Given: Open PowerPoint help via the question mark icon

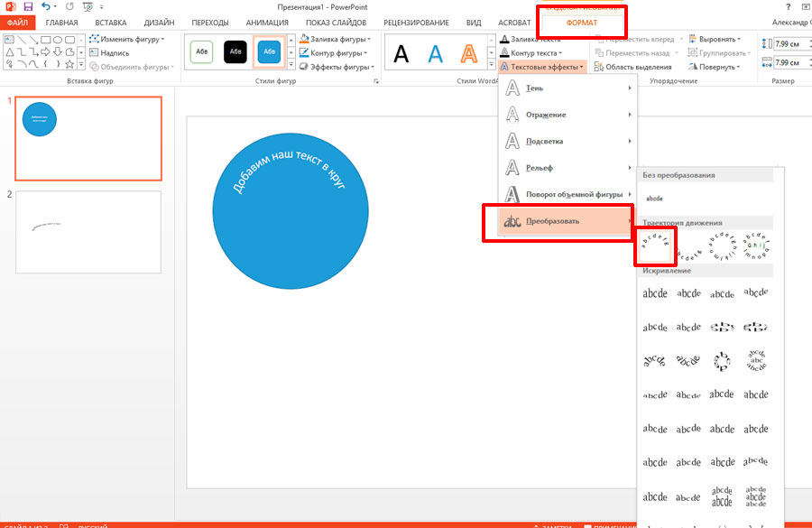Looking at the screenshot, I should point(789,6).
